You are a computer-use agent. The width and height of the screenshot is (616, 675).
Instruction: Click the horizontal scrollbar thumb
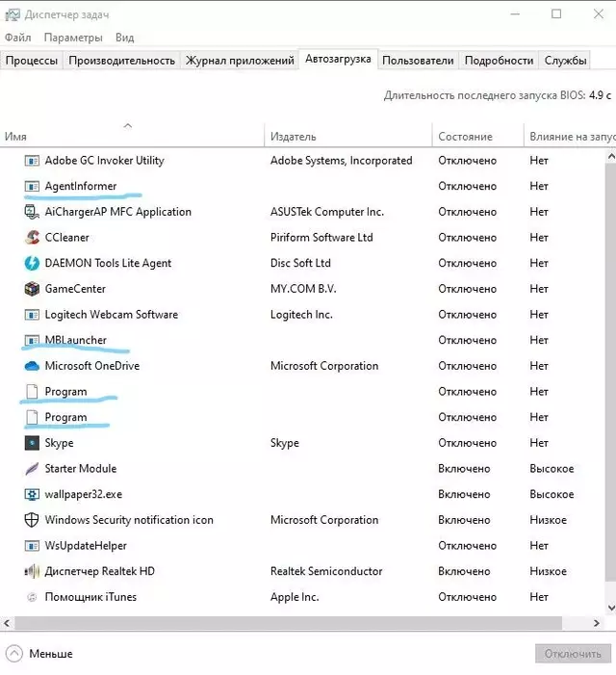tap(288, 623)
